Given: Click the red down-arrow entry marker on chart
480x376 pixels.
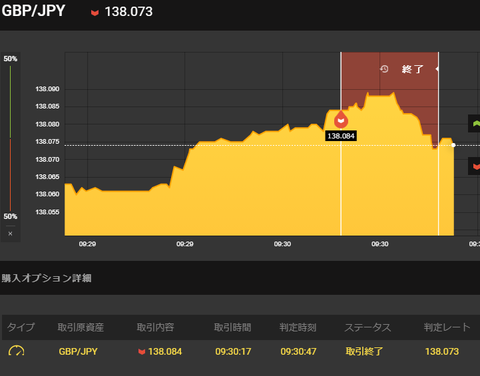Looking at the screenshot, I should 341,120.
